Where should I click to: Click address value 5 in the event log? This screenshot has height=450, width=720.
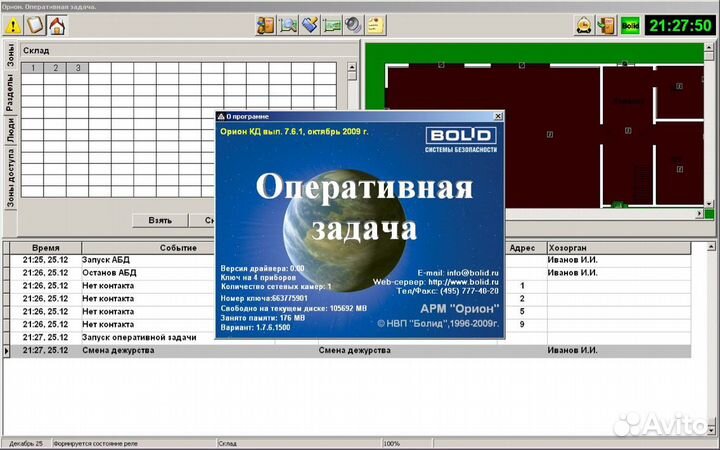[523, 311]
